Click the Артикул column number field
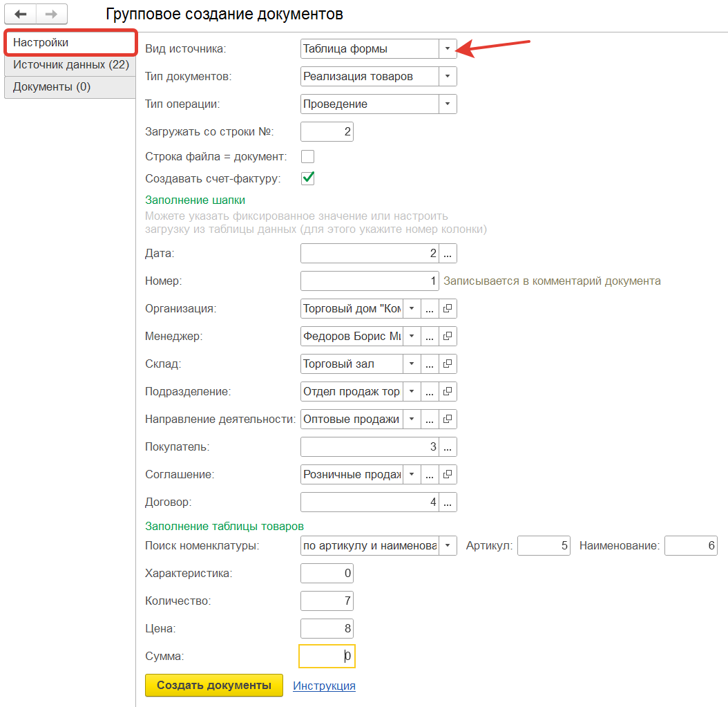Viewport: 728px width, 707px height. point(544,545)
